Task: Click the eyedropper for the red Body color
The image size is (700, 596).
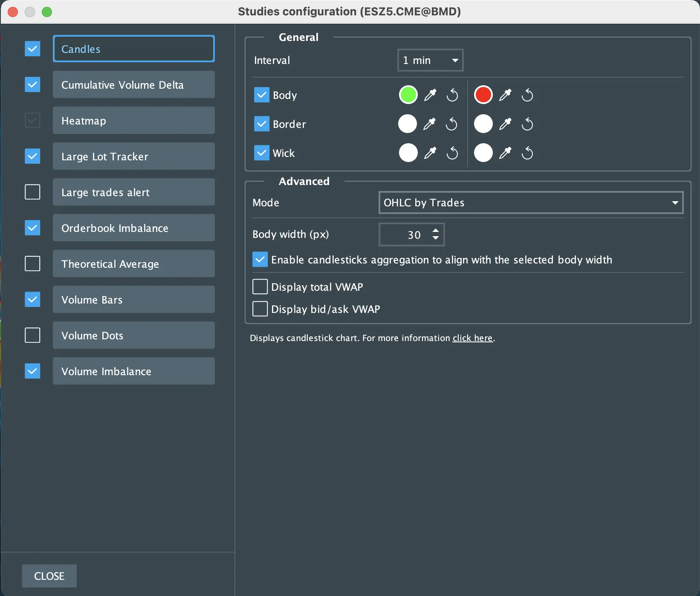Action: pos(505,95)
